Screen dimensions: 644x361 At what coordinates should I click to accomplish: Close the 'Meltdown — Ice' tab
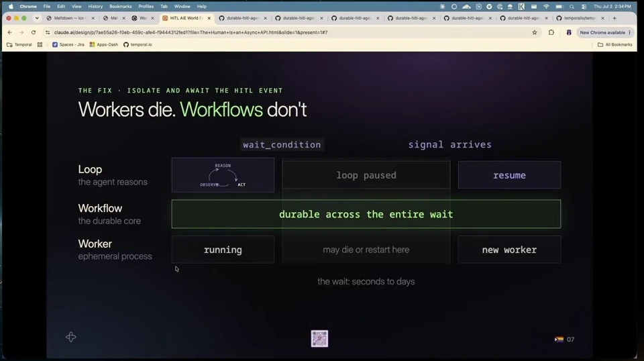coord(93,18)
